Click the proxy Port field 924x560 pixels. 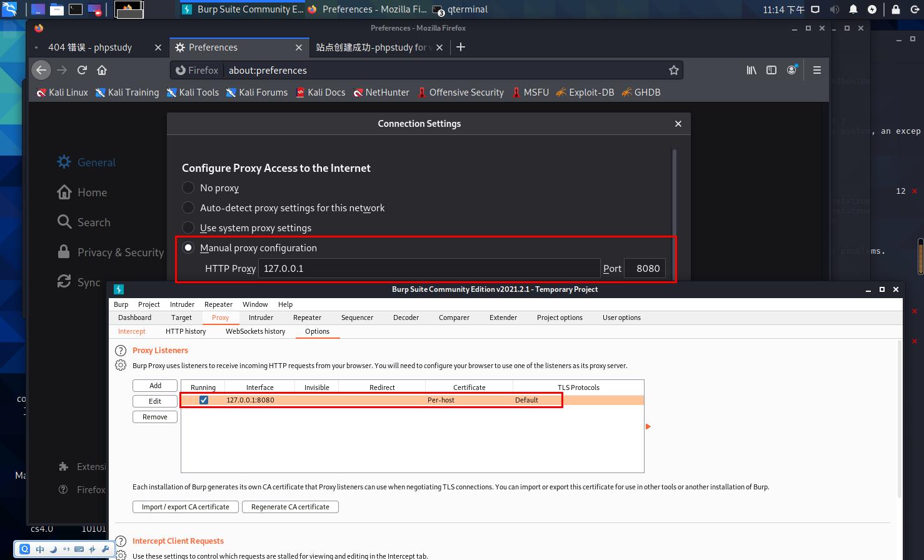[645, 268]
